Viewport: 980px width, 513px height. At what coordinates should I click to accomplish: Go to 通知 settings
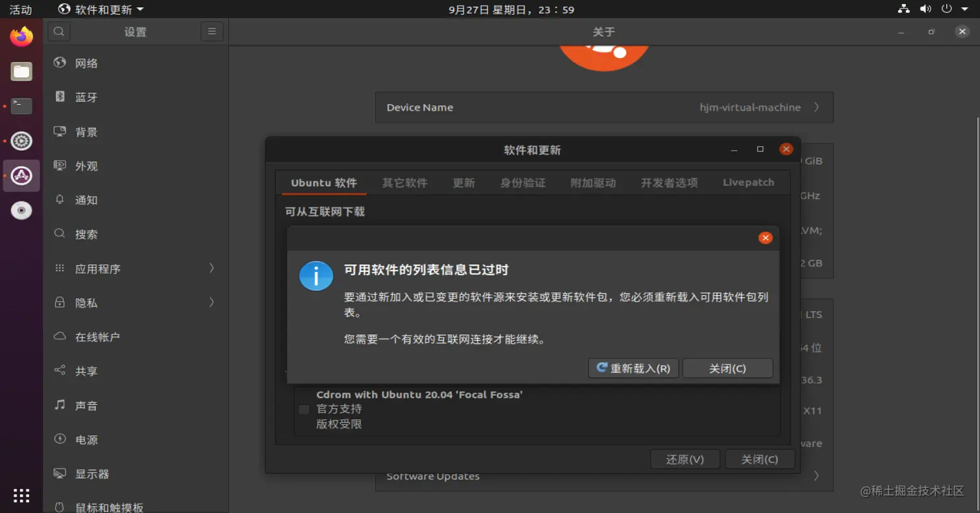136,200
